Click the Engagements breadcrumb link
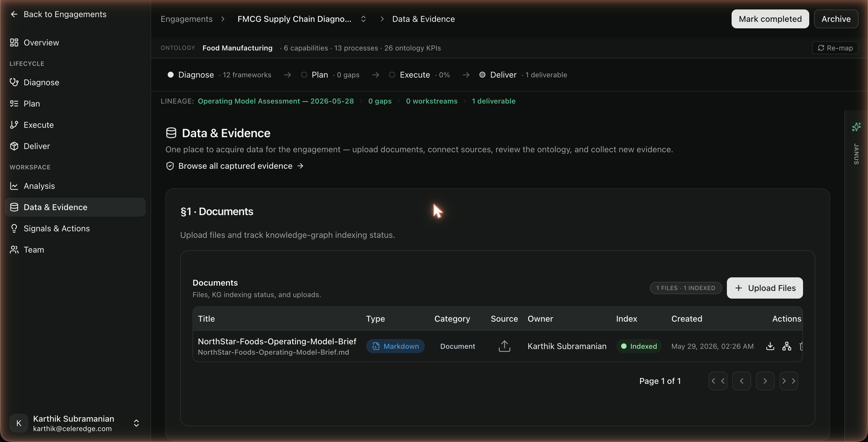 (186, 19)
